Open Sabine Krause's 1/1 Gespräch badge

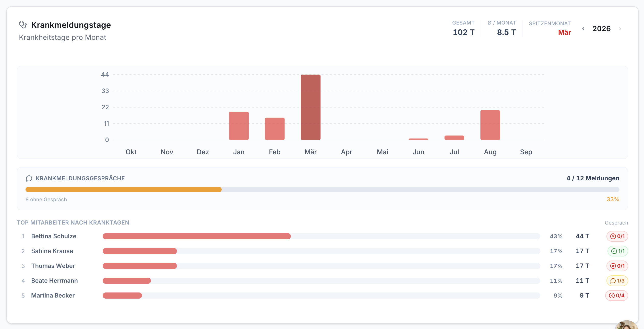[618, 251]
